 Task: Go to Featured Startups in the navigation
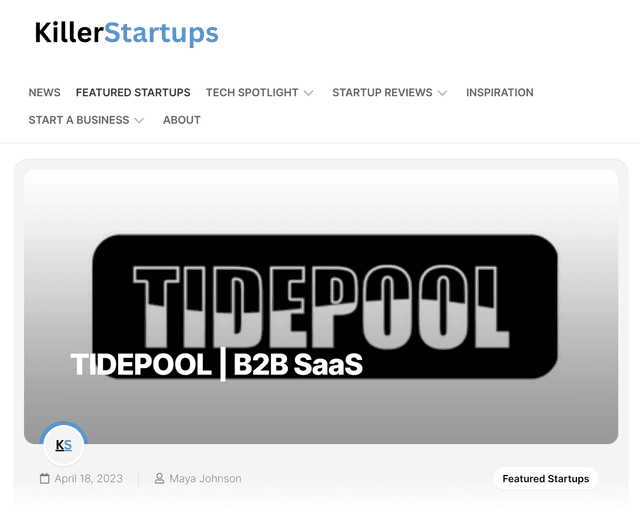(x=133, y=93)
